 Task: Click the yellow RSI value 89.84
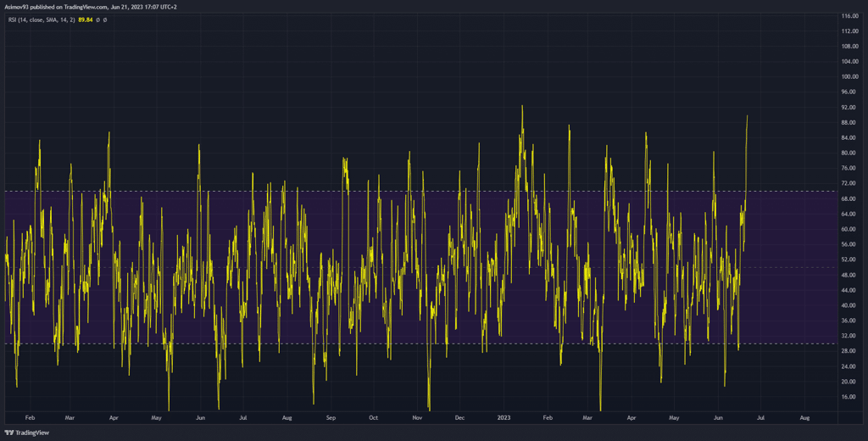point(86,20)
